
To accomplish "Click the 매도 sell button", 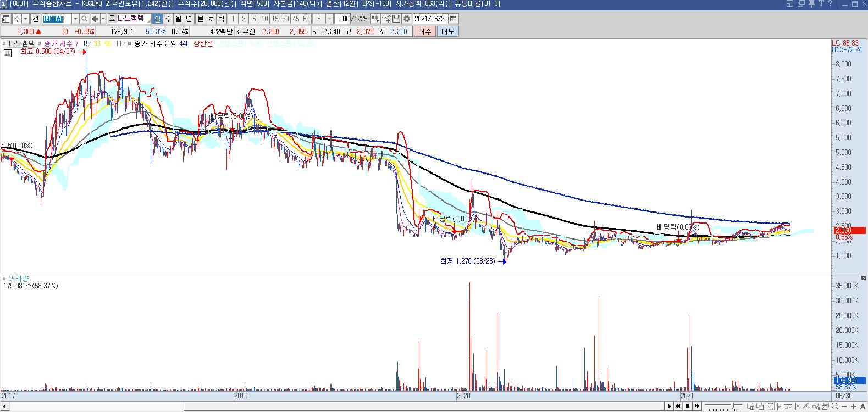I will tap(448, 31).
